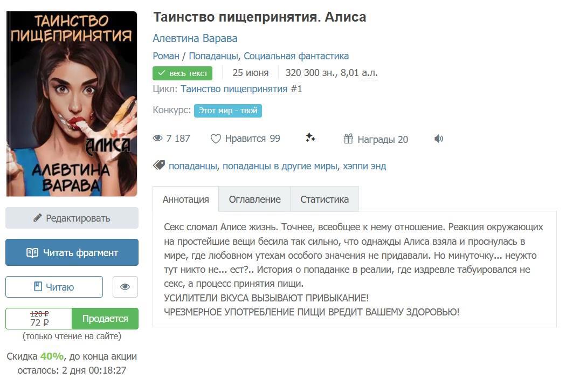Click the heart icon to like the book
Screen dimensions: 566x392
[x=216, y=139]
